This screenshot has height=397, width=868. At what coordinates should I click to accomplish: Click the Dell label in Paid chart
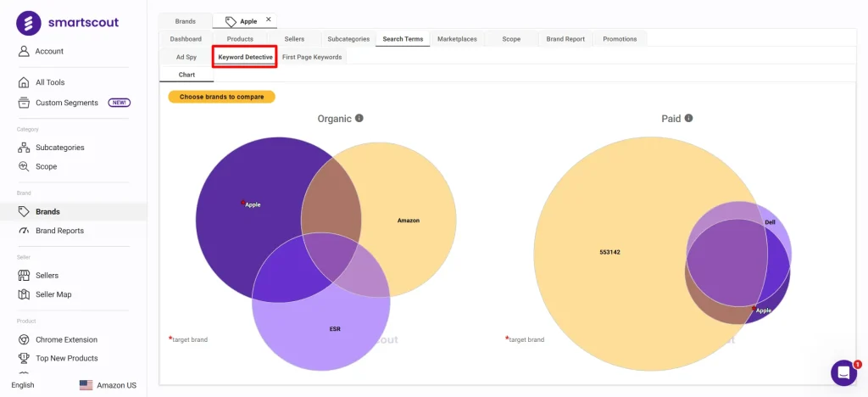click(770, 222)
